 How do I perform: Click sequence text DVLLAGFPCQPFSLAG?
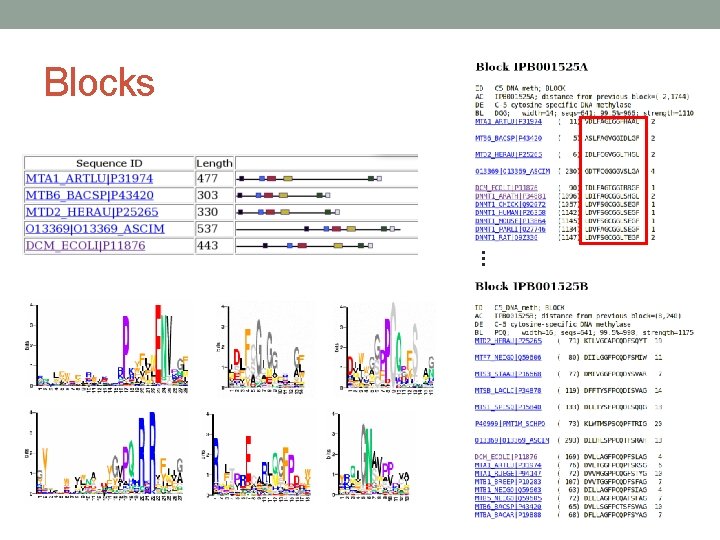615,456
